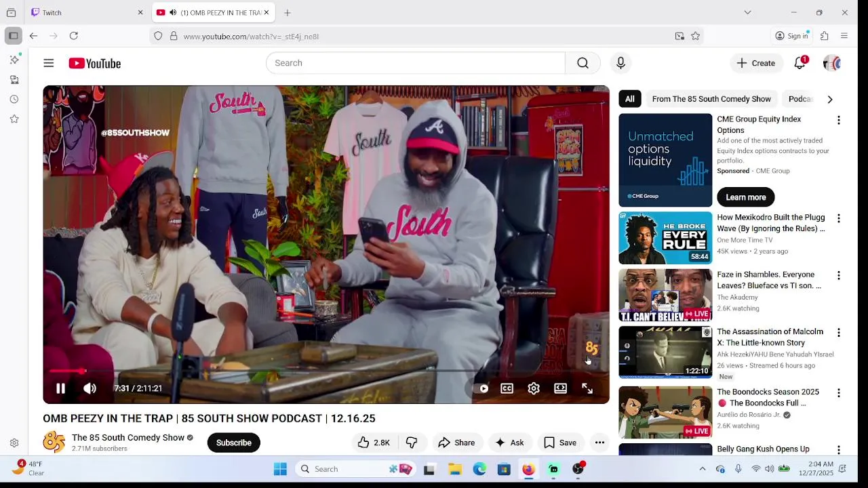Screen dimensions: 868x488
Task: Open the 85 South channel avatar
Action: 54,443
